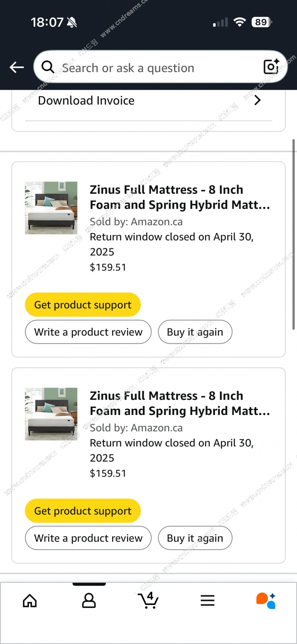Image resolution: width=297 pixels, height=644 pixels.
Task: Tap the search magnifier icon
Action: click(48, 67)
